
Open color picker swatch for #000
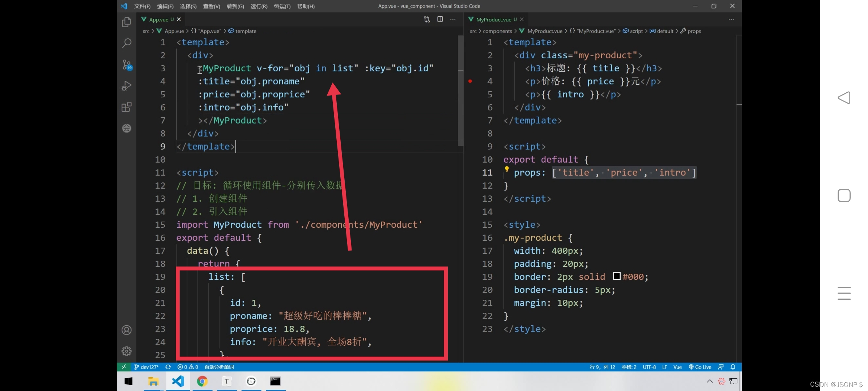[x=617, y=276]
